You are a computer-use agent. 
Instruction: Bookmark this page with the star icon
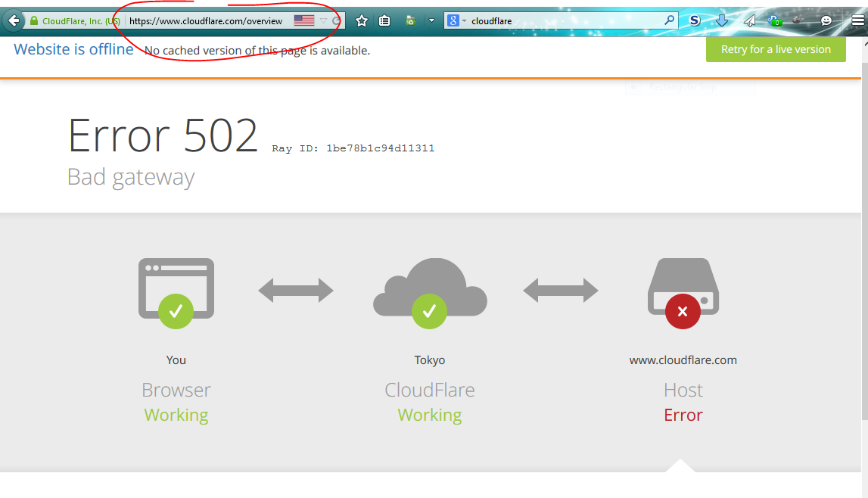pos(362,21)
